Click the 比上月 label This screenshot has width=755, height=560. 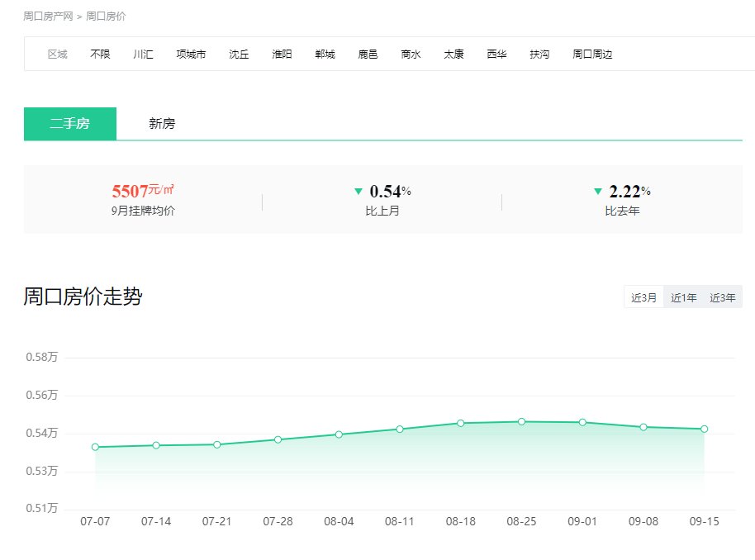tap(382, 211)
